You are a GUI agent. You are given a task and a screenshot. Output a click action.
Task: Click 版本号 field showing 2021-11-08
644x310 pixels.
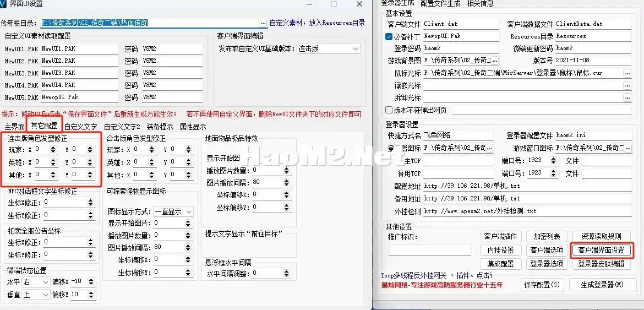[593, 61]
